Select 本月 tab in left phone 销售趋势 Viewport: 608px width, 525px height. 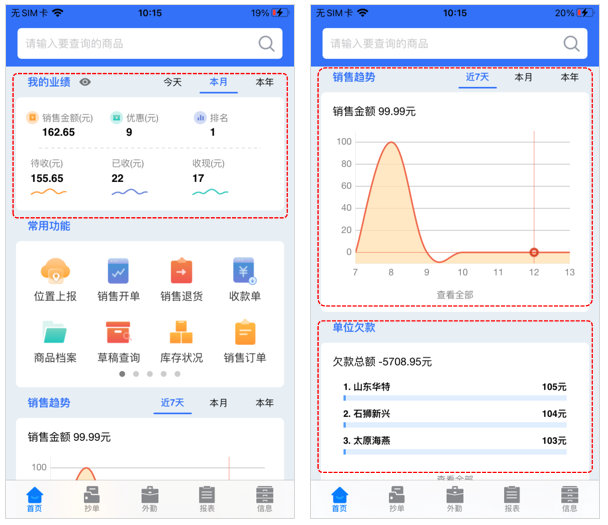[x=219, y=403]
